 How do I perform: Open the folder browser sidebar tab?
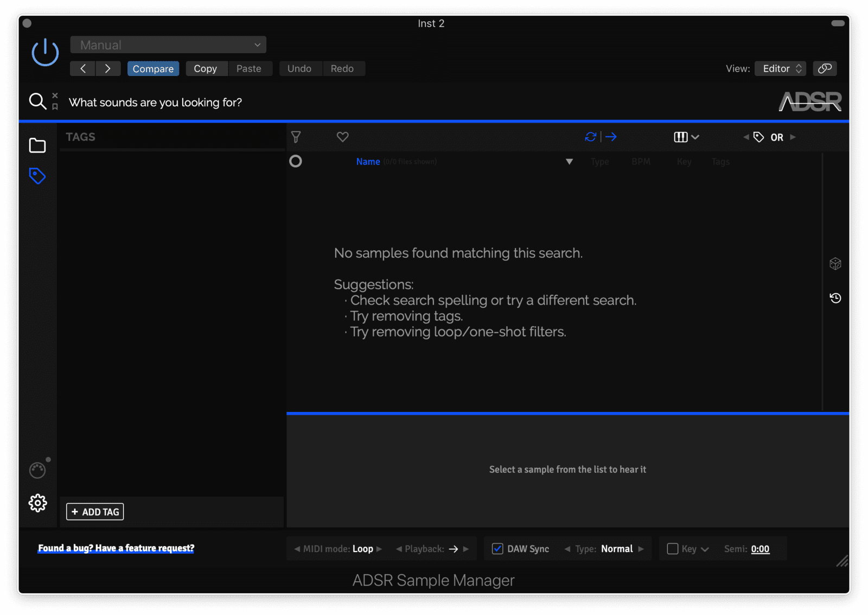point(37,145)
